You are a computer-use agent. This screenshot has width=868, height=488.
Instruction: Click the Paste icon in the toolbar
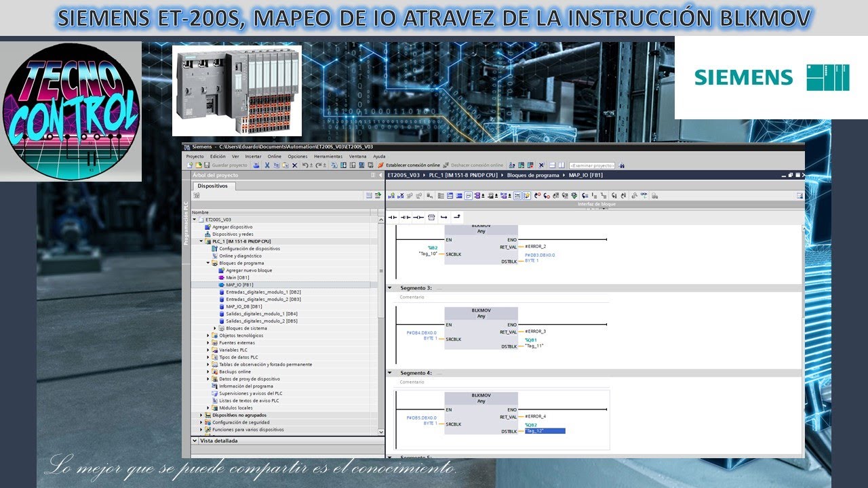tap(285, 165)
